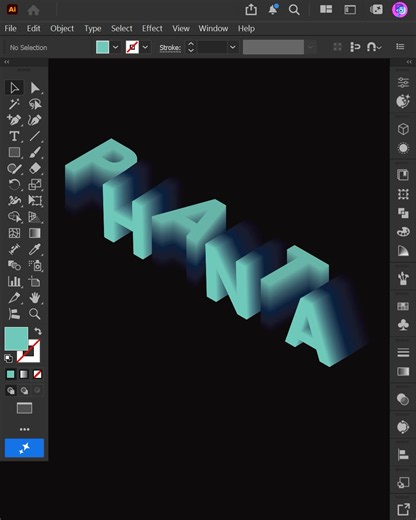Open the Type menu
This screenshot has height=520, width=416.
click(x=93, y=29)
